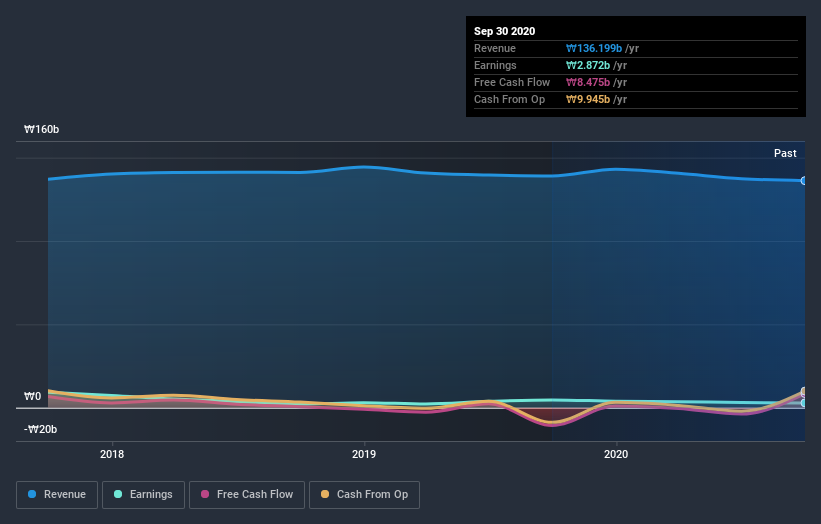Click the teal Earnings legend dot
The height and width of the screenshot is (524, 821).
(x=118, y=494)
